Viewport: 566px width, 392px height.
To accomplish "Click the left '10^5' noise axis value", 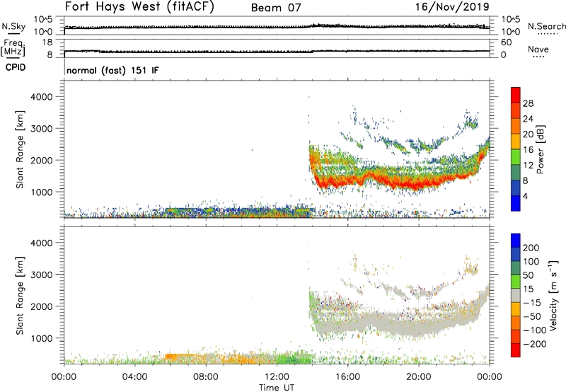I will click(43, 19).
